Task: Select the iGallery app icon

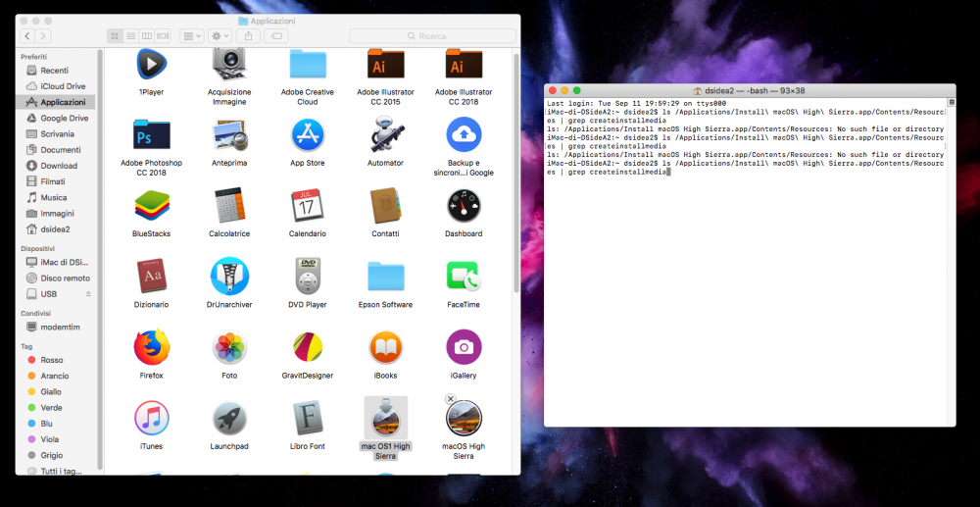Action: point(464,347)
